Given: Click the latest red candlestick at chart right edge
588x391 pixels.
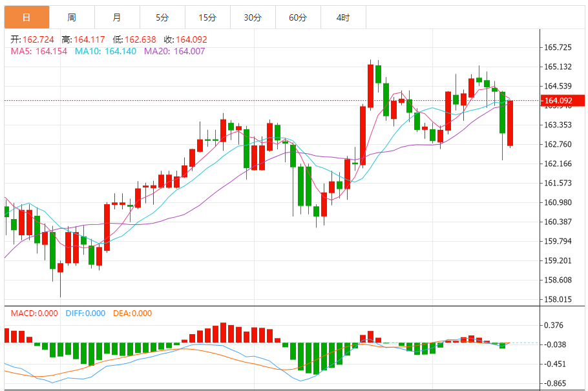Looking at the screenshot, I should pos(510,123).
